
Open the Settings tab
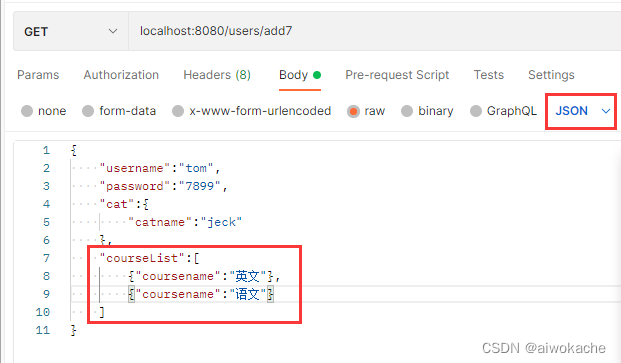(551, 75)
